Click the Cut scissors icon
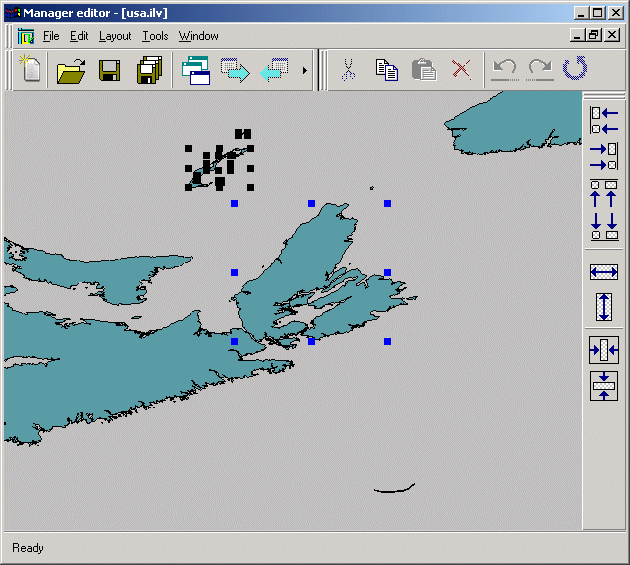The image size is (630, 565). coord(348,70)
